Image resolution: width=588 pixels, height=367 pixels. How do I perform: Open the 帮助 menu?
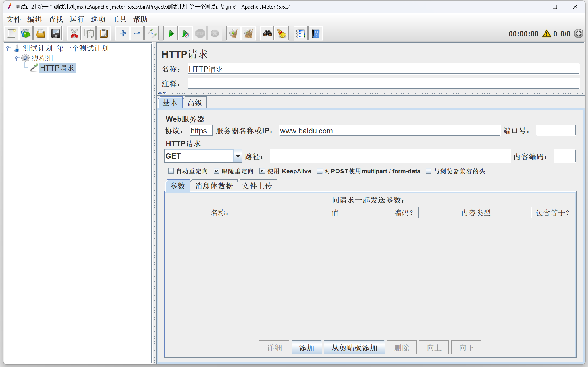tap(140, 19)
